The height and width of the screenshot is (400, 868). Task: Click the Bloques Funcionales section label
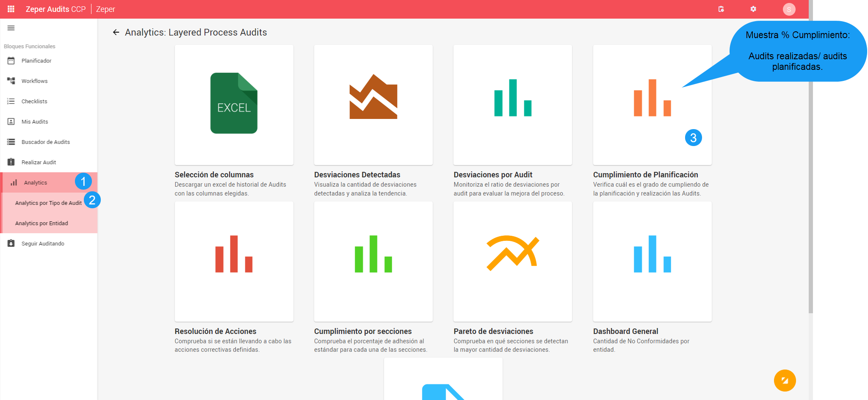point(30,46)
